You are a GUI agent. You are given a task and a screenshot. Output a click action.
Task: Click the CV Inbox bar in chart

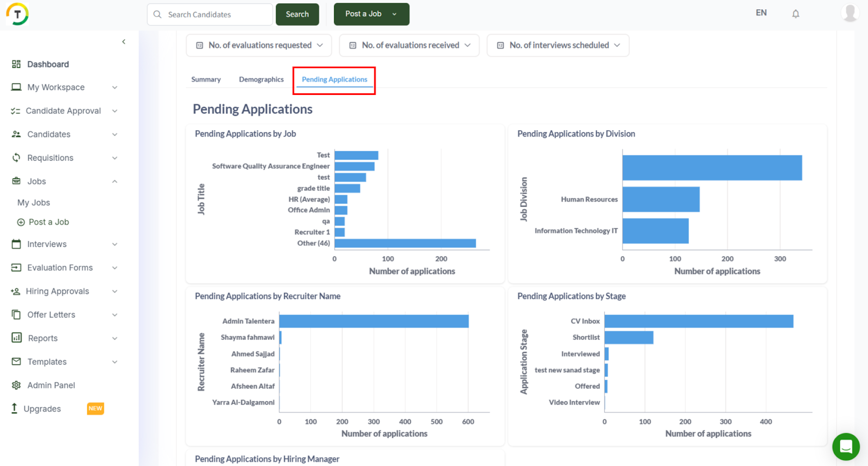[x=698, y=321]
